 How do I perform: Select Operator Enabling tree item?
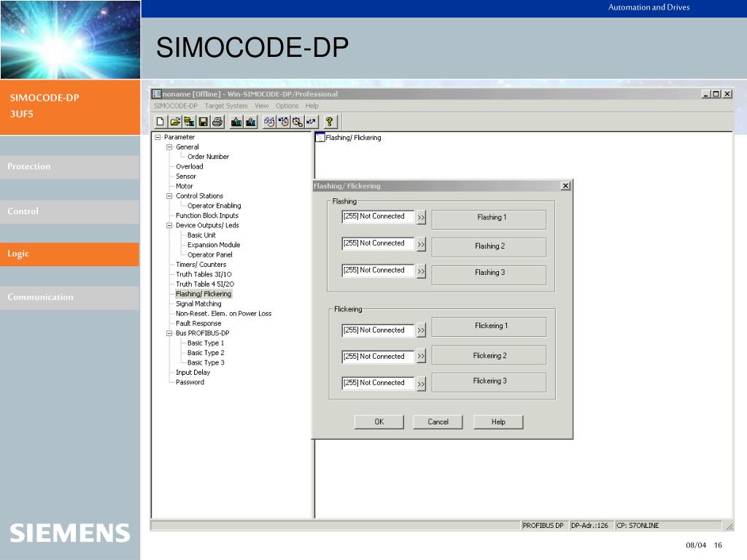point(214,206)
